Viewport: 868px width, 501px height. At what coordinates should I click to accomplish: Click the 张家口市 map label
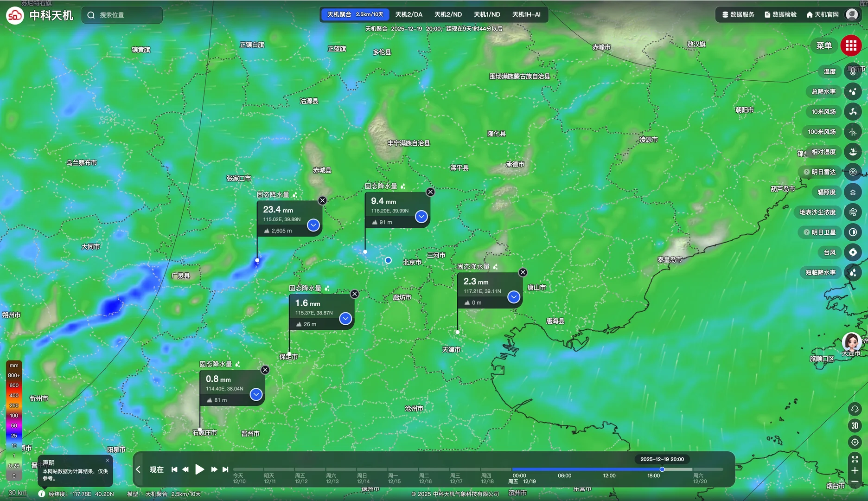click(239, 178)
